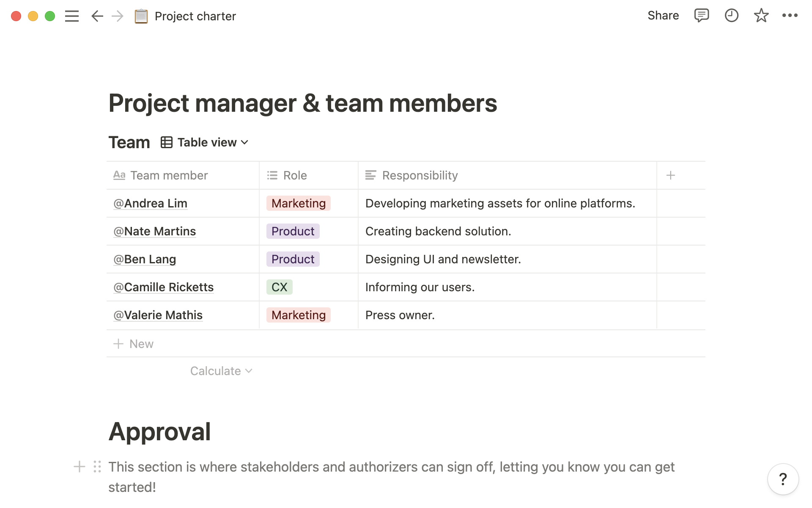Image resolution: width=812 pixels, height=508 pixels.
Task: Click on Marketing tag for Andrea Lim
Action: (298, 203)
